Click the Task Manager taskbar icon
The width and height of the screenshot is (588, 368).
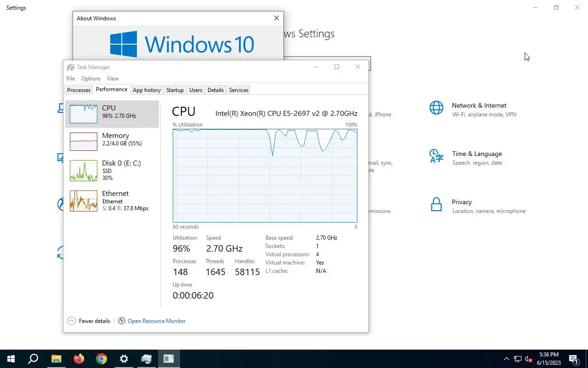[x=146, y=359]
